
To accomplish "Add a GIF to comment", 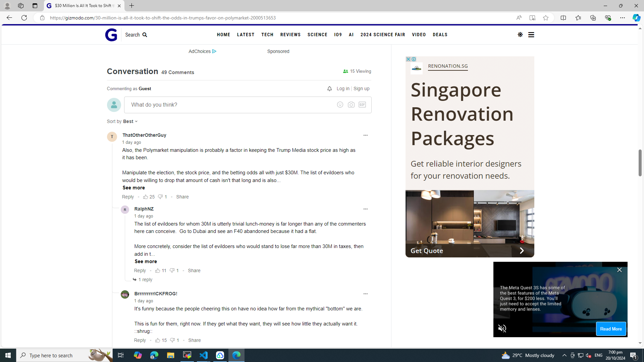I will [362, 105].
